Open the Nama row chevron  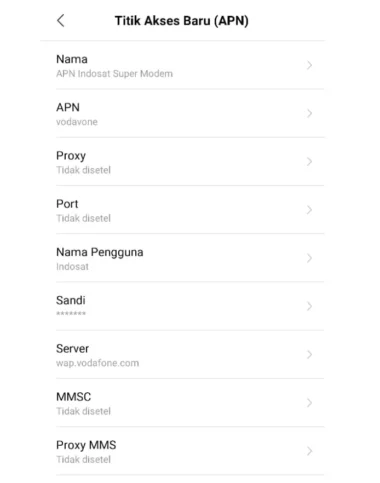point(309,65)
